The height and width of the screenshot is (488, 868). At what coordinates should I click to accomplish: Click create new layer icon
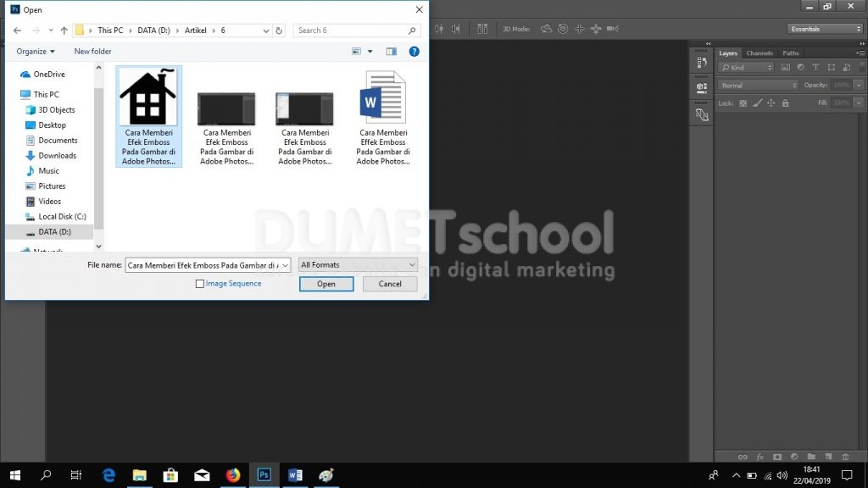click(828, 457)
